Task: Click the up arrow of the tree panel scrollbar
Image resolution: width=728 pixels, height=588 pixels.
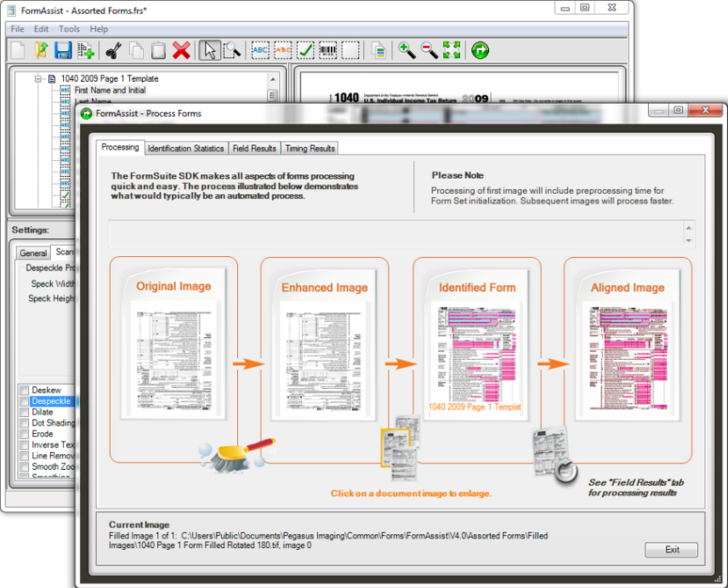Action: point(273,79)
